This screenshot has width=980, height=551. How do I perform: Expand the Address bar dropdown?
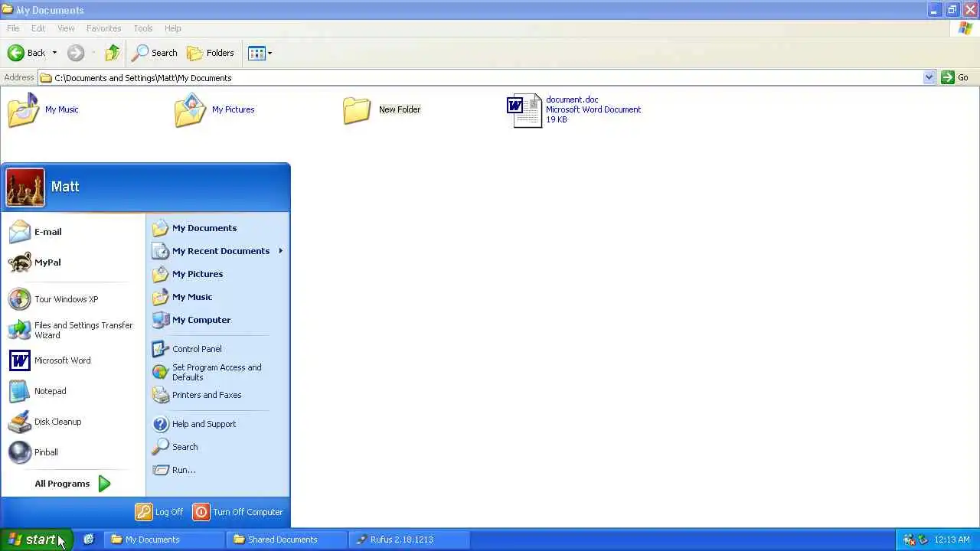pyautogui.click(x=929, y=78)
